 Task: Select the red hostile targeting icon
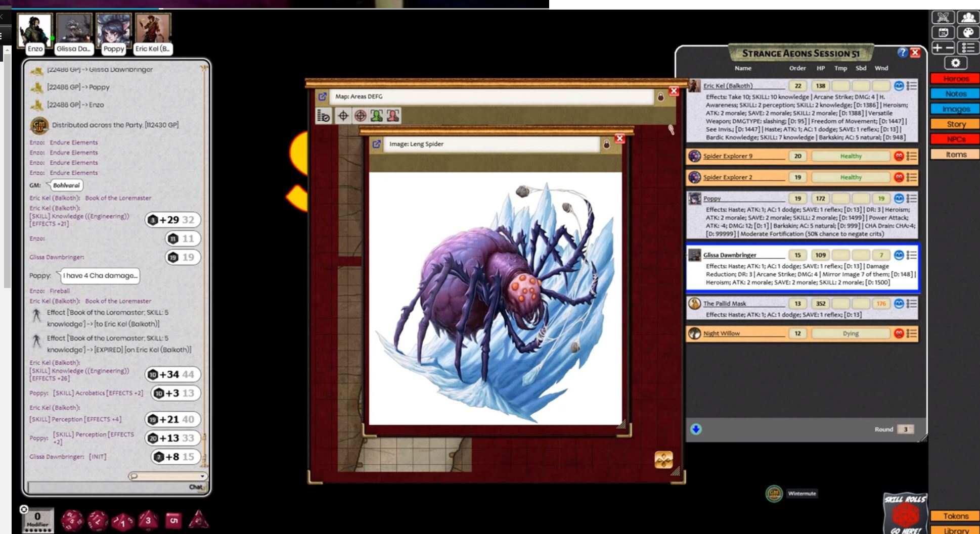(x=393, y=116)
